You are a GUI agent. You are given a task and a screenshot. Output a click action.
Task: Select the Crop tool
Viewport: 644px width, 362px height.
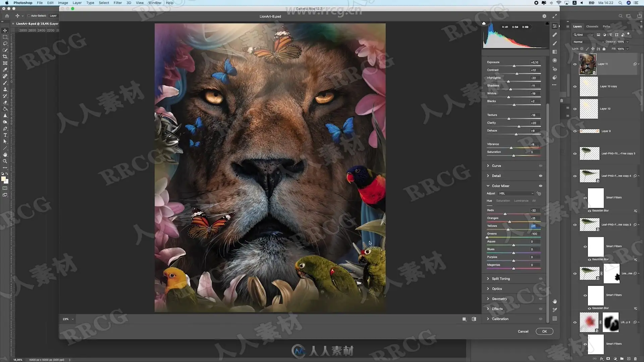pyautogui.click(x=5, y=57)
